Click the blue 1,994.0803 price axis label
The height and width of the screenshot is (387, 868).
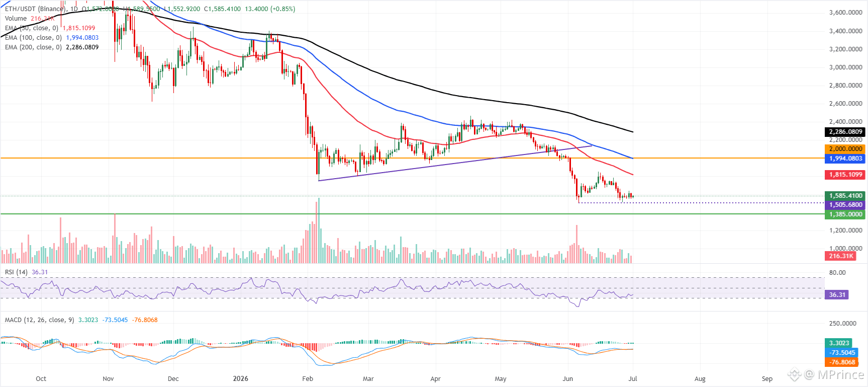click(x=845, y=159)
